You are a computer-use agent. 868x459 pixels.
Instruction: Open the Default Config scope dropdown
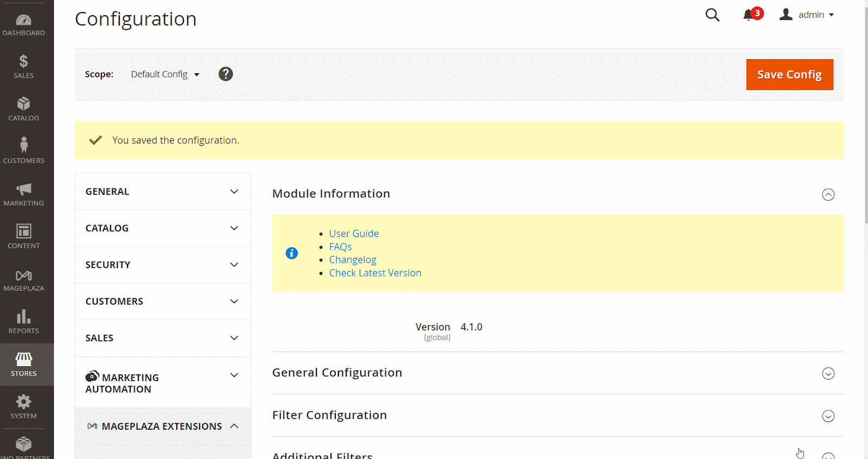pos(165,74)
